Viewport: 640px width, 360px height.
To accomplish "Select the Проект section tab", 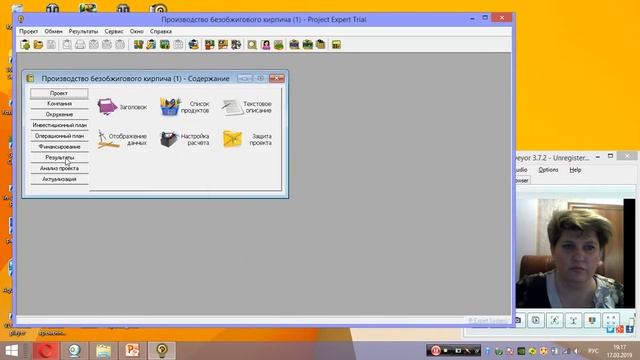I will pos(59,93).
